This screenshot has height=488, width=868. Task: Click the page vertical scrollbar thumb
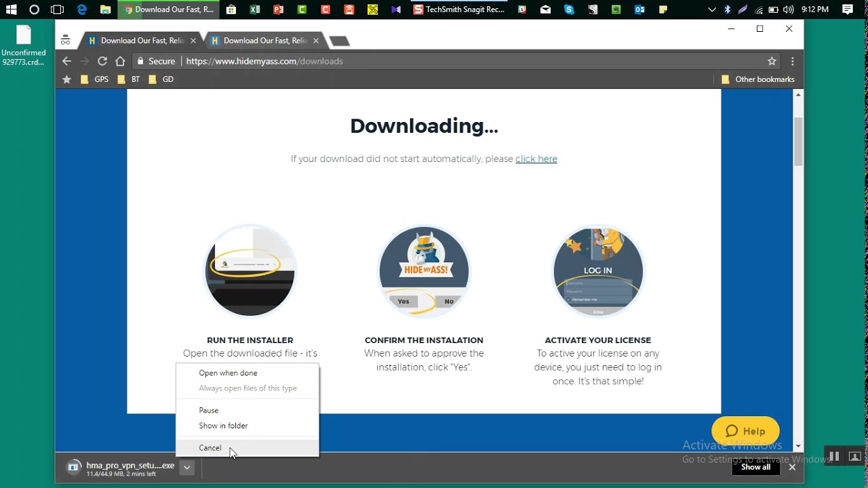798,141
